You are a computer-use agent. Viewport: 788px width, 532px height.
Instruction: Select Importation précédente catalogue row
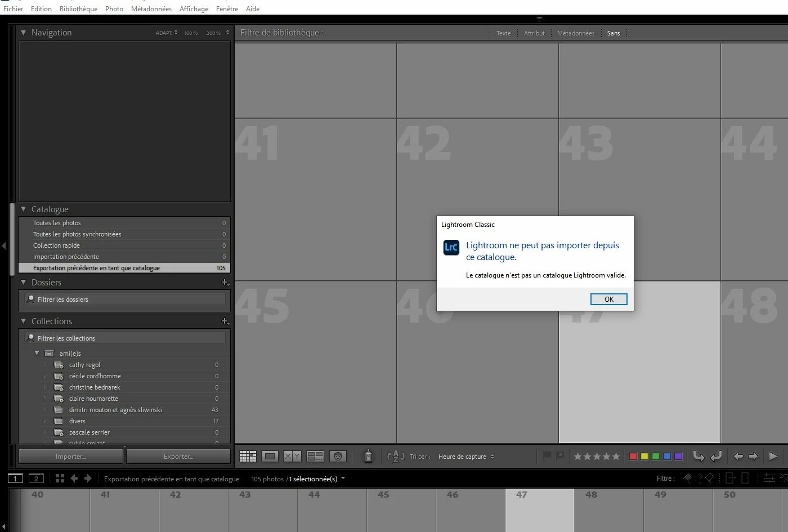(x=124, y=257)
